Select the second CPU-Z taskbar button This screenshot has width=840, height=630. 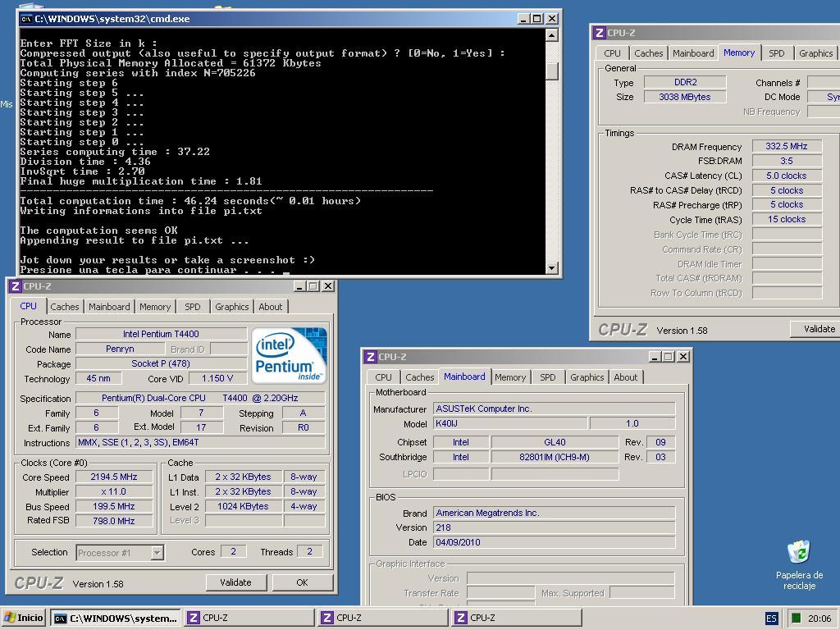point(382,618)
